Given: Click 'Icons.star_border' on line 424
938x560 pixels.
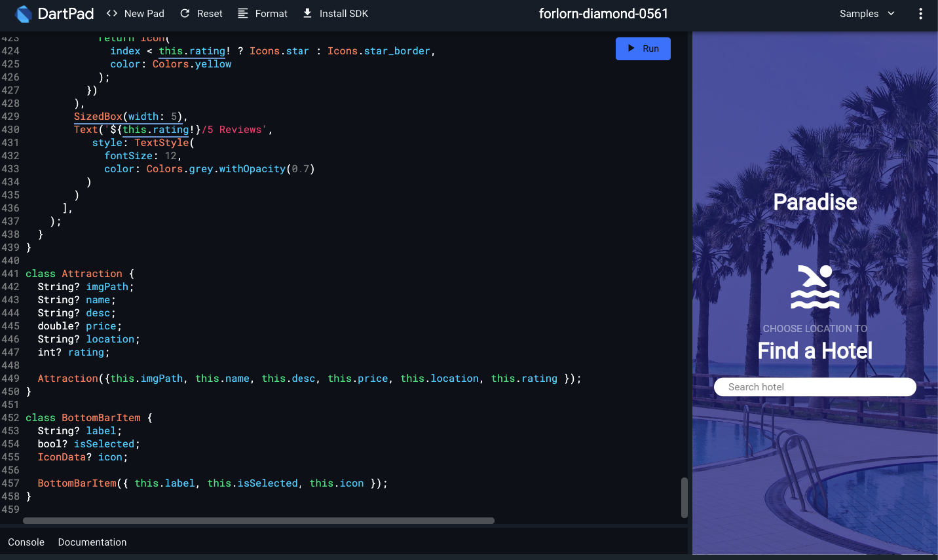Looking at the screenshot, I should point(379,51).
